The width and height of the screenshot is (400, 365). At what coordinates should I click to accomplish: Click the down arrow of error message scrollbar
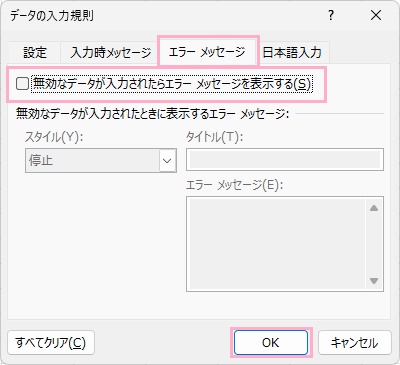pyautogui.click(x=374, y=281)
